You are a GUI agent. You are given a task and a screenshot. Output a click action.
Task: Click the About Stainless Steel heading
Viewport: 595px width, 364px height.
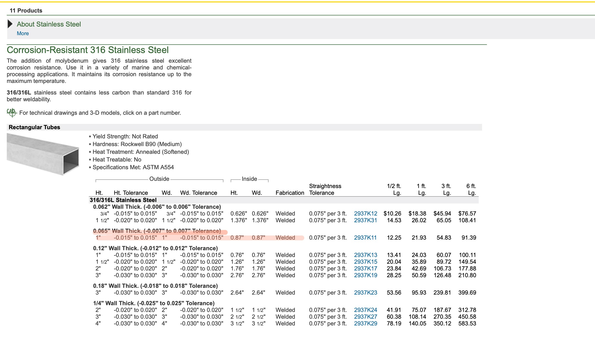point(49,24)
